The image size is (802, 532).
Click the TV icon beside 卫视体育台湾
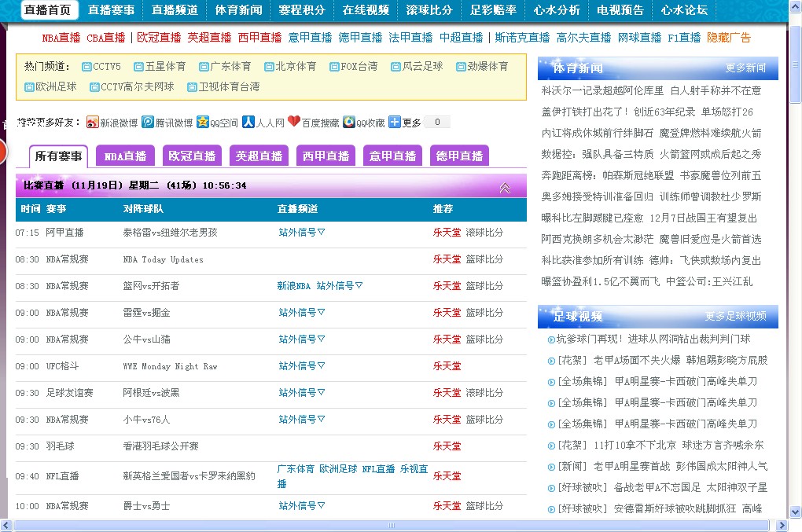[x=192, y=87]
